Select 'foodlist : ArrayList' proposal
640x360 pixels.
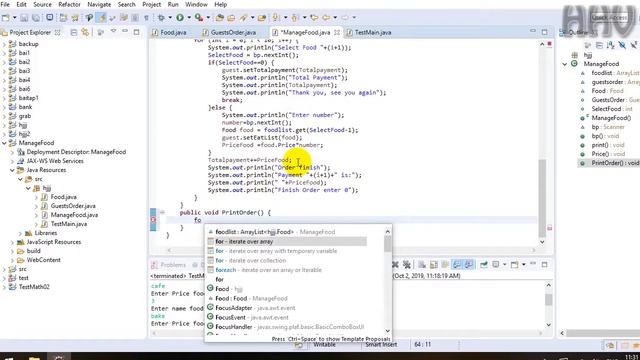point(271,232)
